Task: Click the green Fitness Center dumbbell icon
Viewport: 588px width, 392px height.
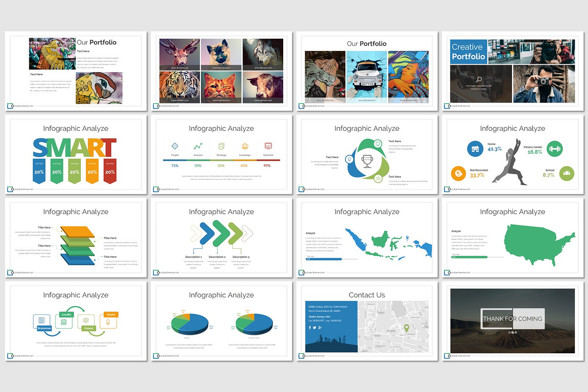Action: pyautogui.click(x=555, y=149)
